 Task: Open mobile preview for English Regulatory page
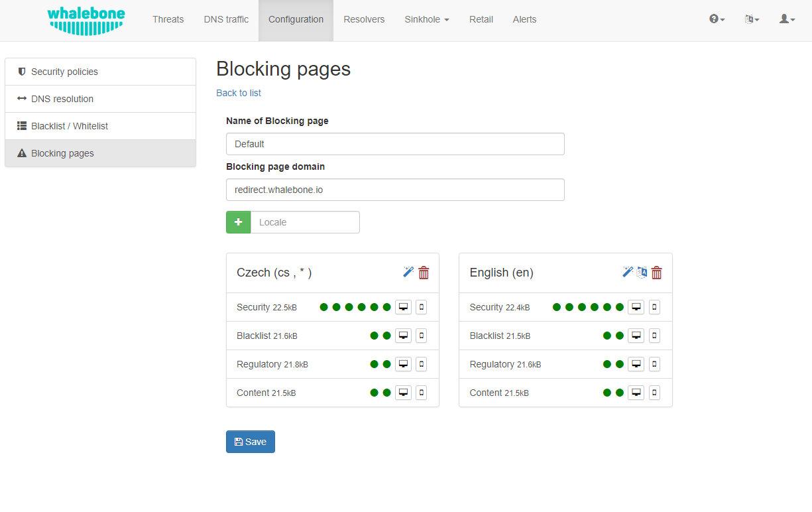pos(655,364)
